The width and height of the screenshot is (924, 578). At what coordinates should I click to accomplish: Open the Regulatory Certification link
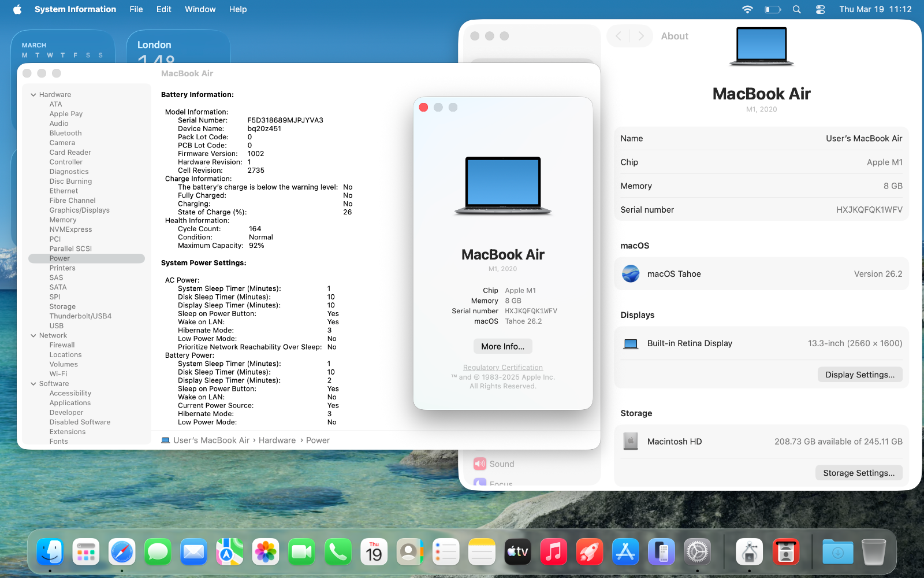503,368
